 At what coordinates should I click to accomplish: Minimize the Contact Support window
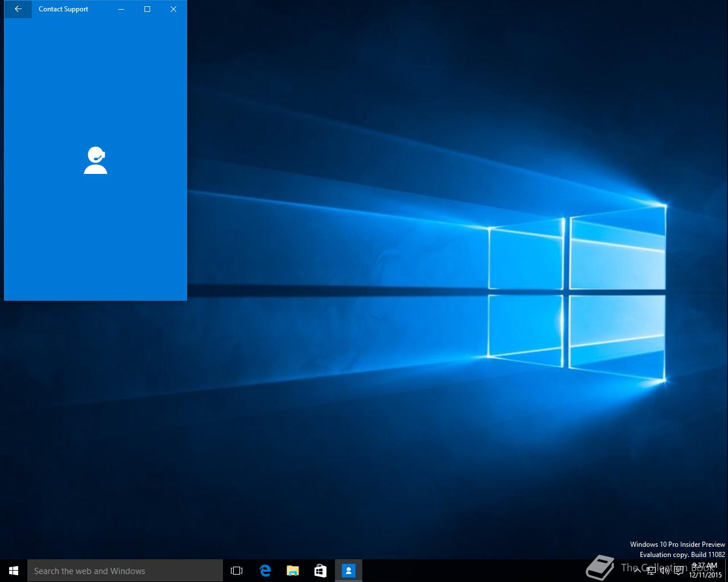pos(121,9)
